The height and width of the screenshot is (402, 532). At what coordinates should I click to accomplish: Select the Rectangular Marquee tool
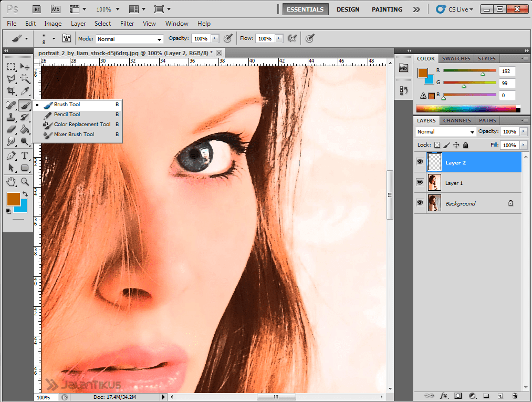tap(11, 67)
